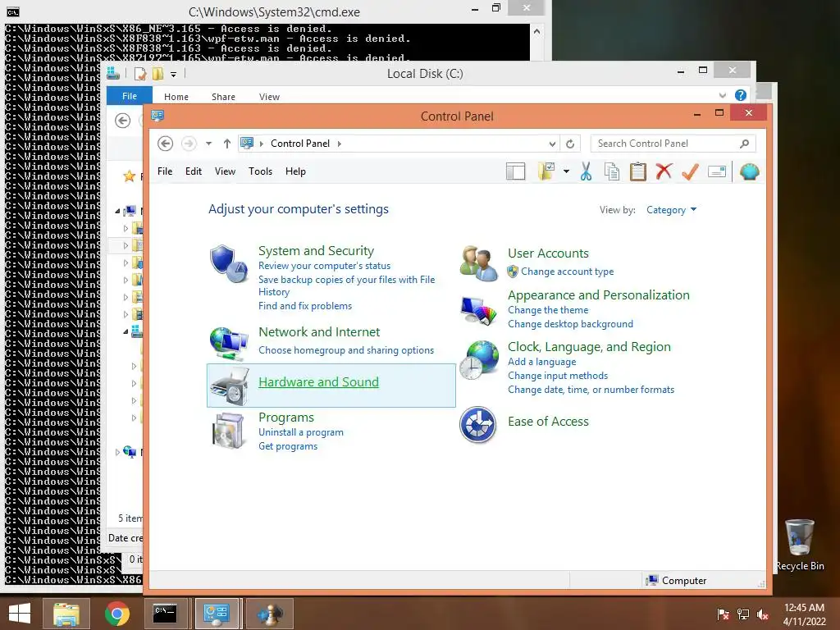840x630 pixels.
Task: Click the System and Security shield icon
Action: pos(229,264)
